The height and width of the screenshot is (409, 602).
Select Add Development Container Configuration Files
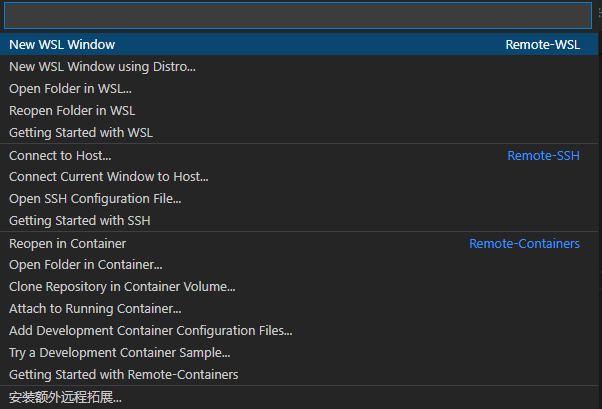[150, 331]
